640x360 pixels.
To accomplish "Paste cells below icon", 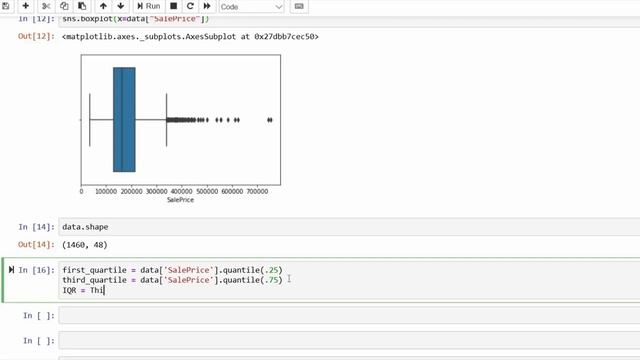I will pyautogui.click(x=82, y=6).
